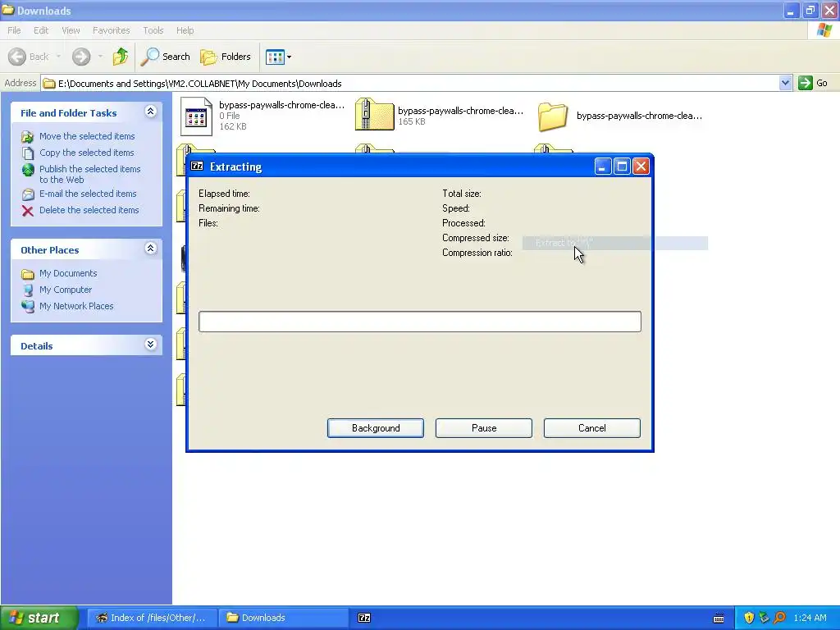Click Move the selected items
The height and width of the screenshot is (630, 840).
point(87,136)
